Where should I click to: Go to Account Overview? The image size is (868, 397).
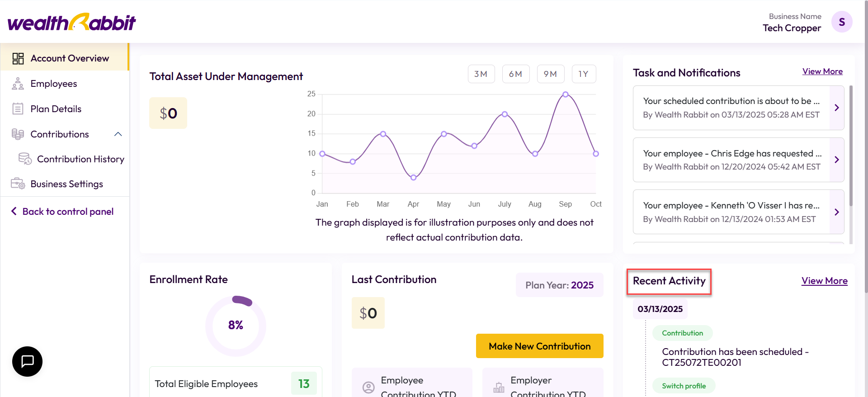pyautogui.click(x=65, y=58)
